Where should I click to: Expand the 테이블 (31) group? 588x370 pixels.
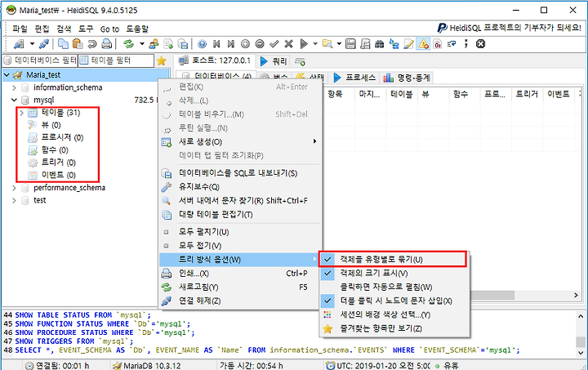tap(22, 113)
